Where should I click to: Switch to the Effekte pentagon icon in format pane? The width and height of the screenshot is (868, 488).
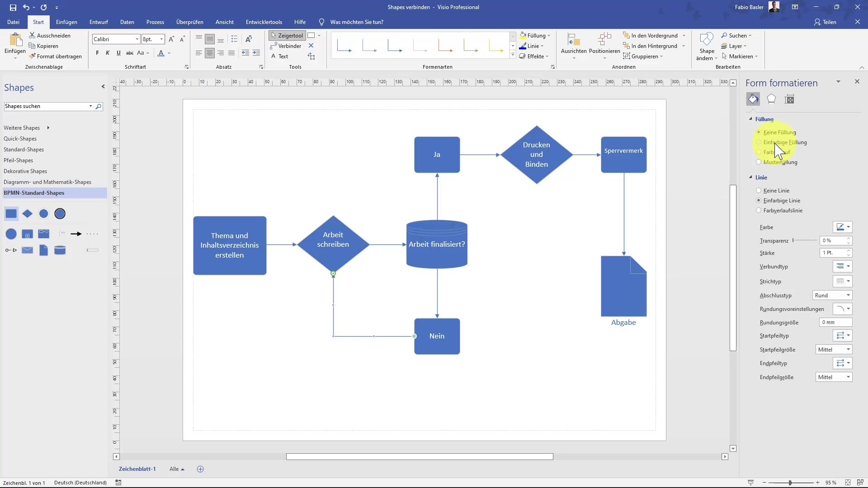[771, 99]
